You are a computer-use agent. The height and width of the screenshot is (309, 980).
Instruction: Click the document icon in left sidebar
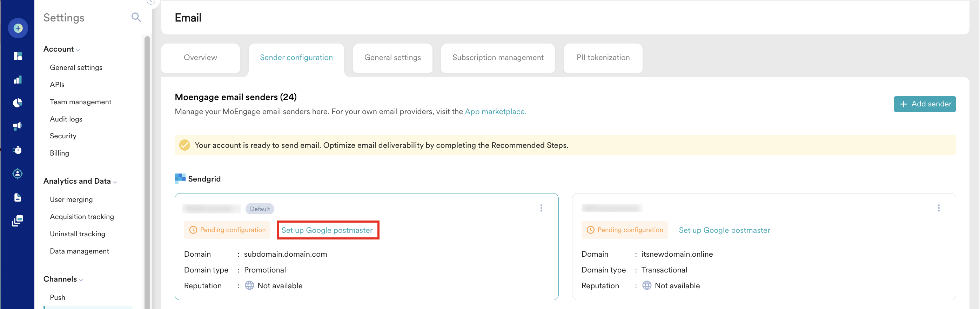[x=18, y=197]
